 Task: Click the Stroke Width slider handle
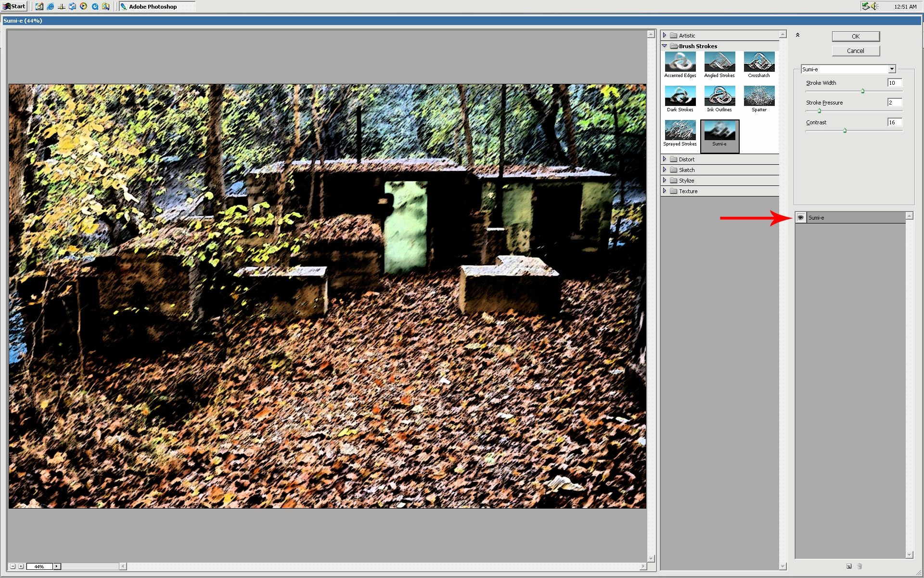tap(862, 91)
